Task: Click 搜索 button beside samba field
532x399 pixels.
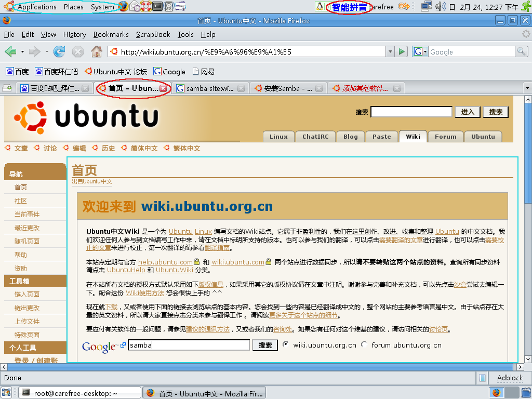Action: (265, 345)
